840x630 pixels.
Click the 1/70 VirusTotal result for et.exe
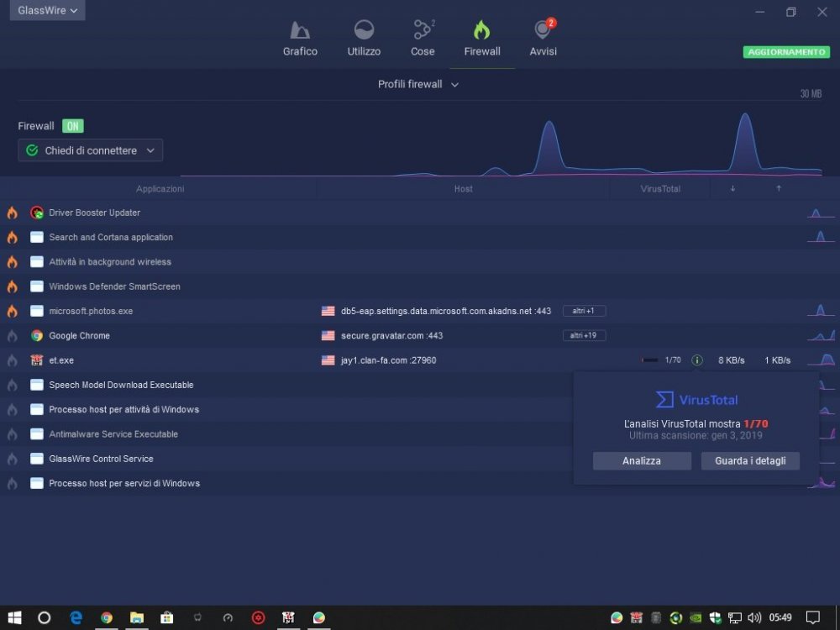coord(673,360)
